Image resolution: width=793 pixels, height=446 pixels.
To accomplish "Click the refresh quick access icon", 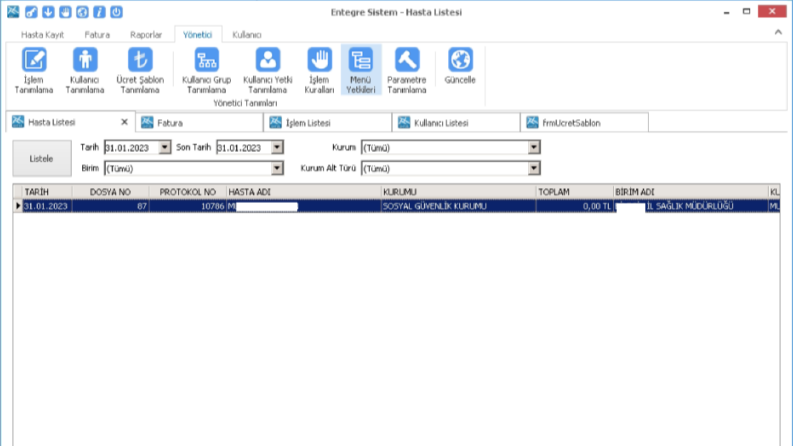I will 82,12.
